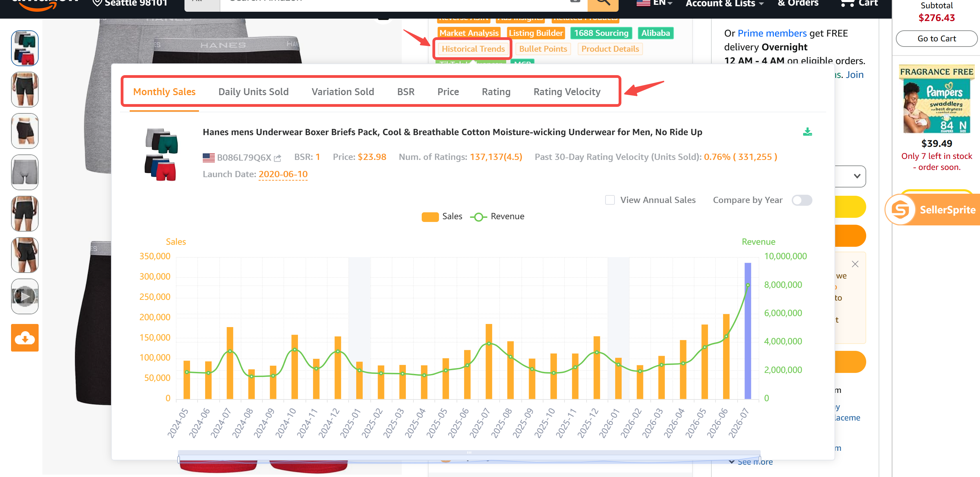Click the Seattle 98101 delivery location
The image size is (980, 477).
click(x=130, y=4)
